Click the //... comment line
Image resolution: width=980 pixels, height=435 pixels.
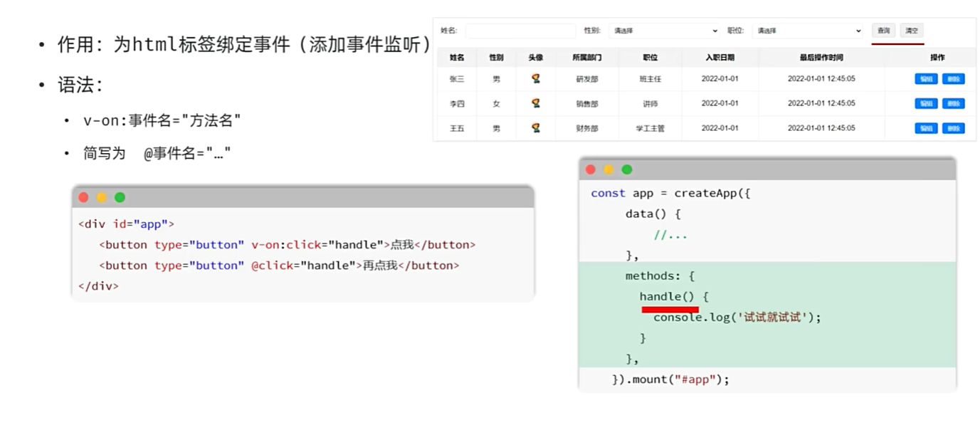[x=670, y=234]
